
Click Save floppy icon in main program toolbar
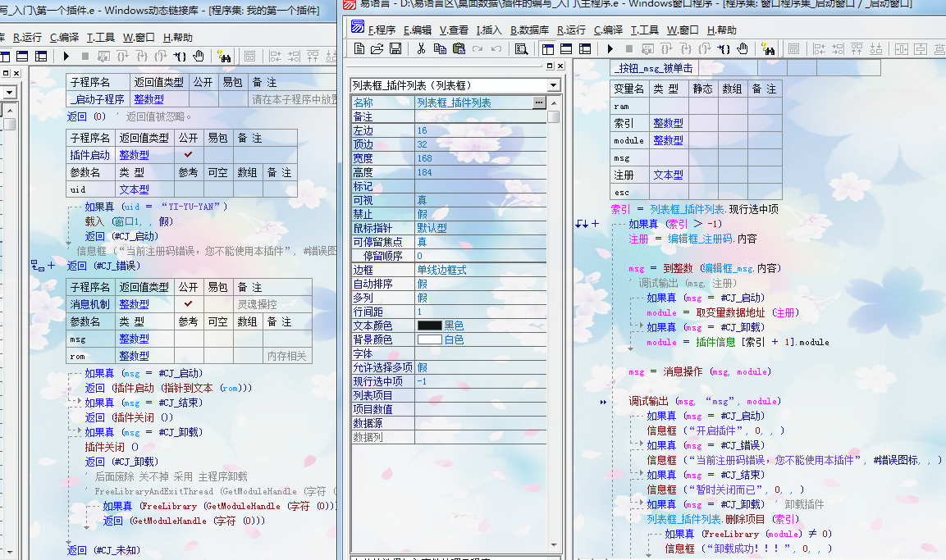click(395, 49)
